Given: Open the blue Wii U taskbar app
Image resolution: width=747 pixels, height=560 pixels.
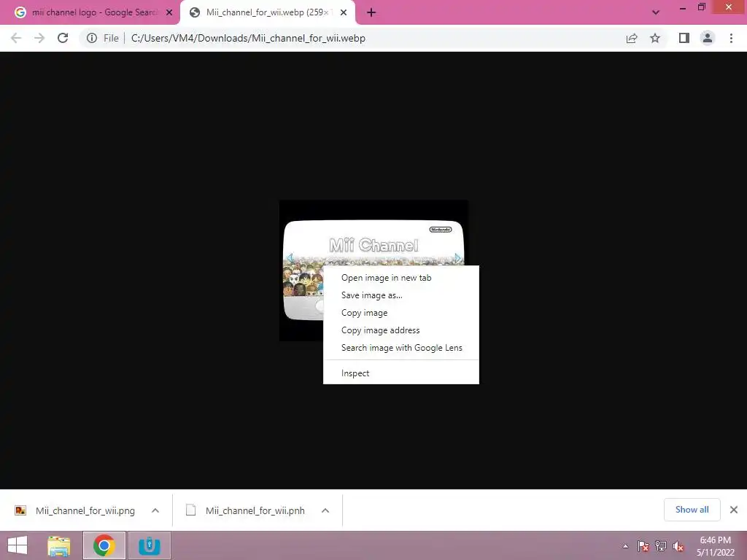Looking at the screenshot, I should (150, 545).
